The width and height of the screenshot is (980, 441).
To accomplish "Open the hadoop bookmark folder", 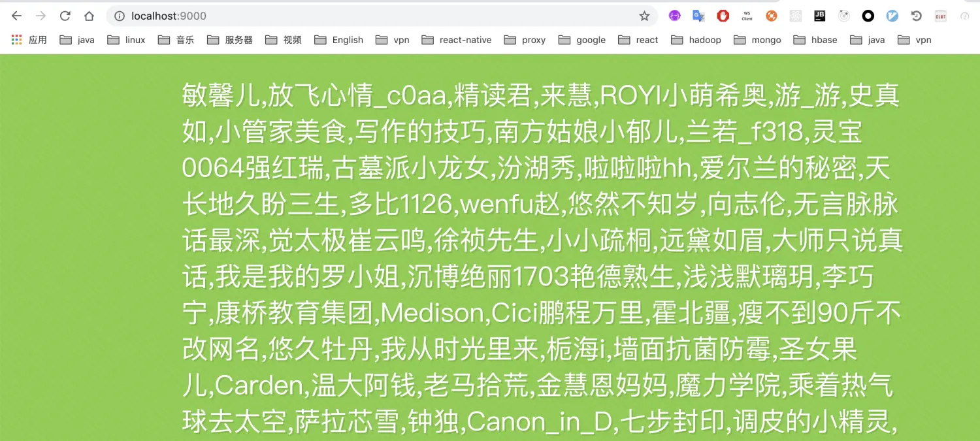I will point(696,40).
